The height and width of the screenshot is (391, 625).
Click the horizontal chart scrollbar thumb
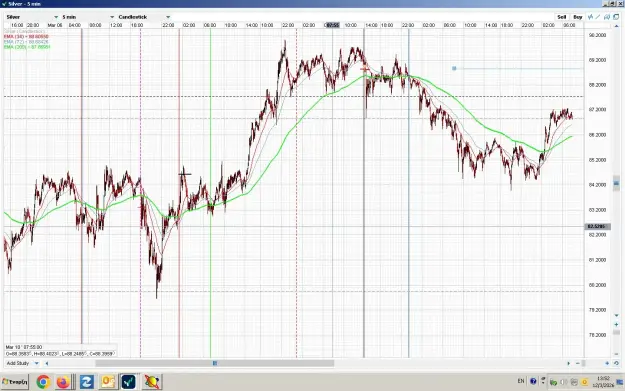214,363
